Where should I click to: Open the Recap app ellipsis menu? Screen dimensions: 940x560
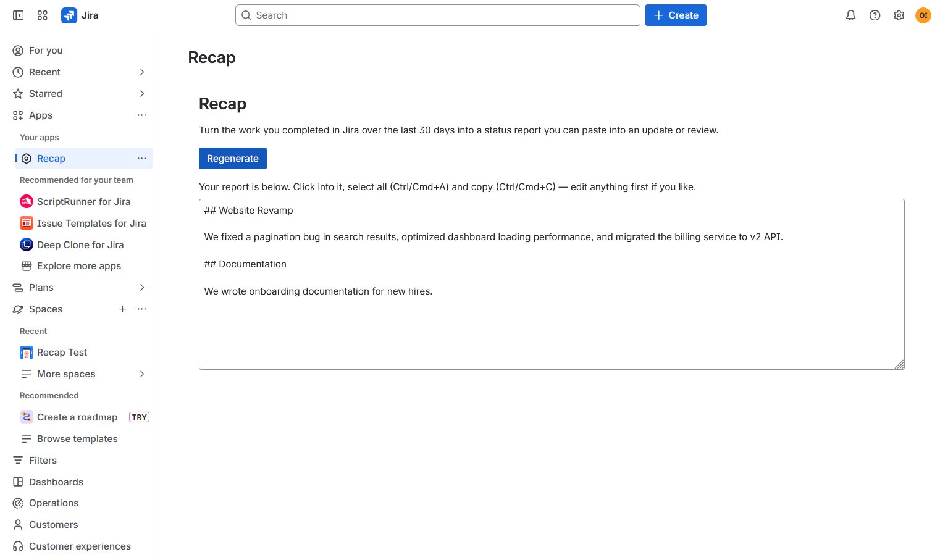(x=142, y=159)
